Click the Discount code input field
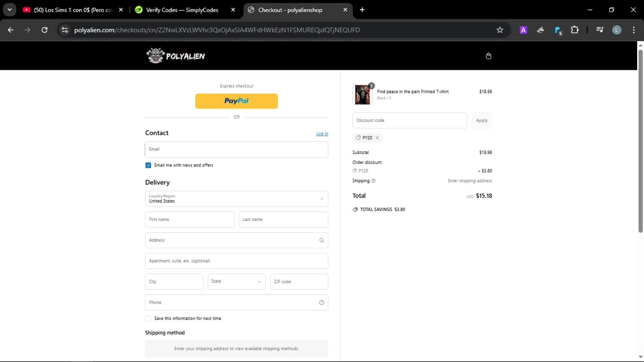 [x=410, y=121]
